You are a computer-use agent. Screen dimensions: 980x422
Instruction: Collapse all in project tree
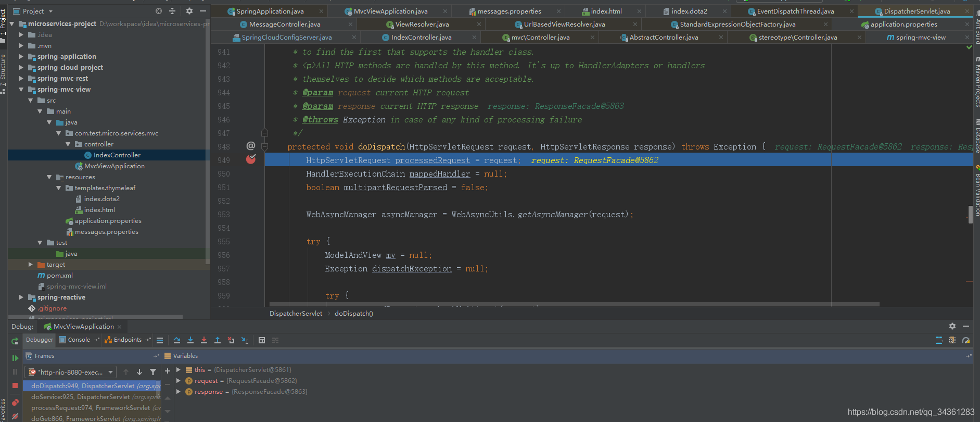172,11
